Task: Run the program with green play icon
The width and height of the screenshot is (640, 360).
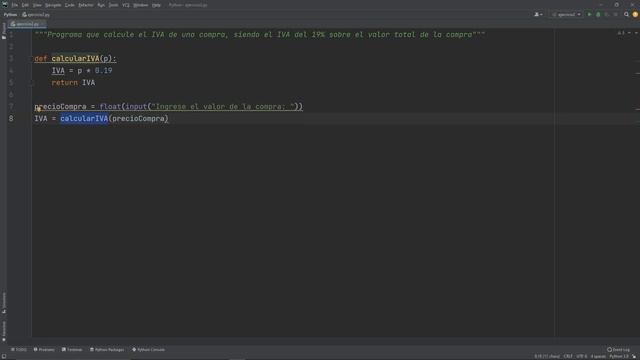Action: coord(589,15)
